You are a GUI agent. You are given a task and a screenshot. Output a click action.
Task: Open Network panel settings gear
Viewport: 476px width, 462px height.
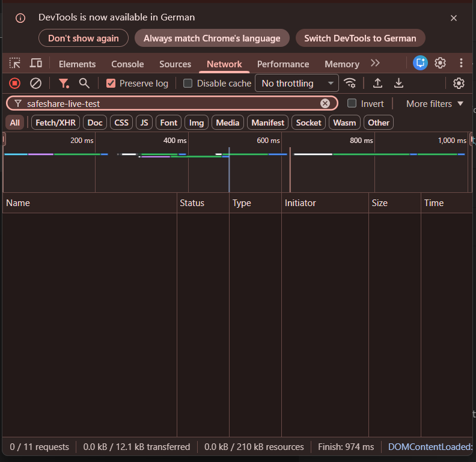459,83
